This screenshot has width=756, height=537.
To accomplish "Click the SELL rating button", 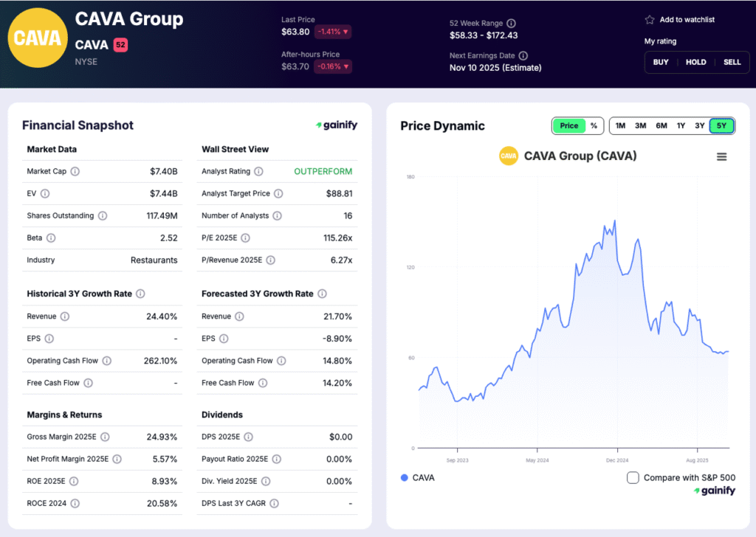I will [732, 62].
